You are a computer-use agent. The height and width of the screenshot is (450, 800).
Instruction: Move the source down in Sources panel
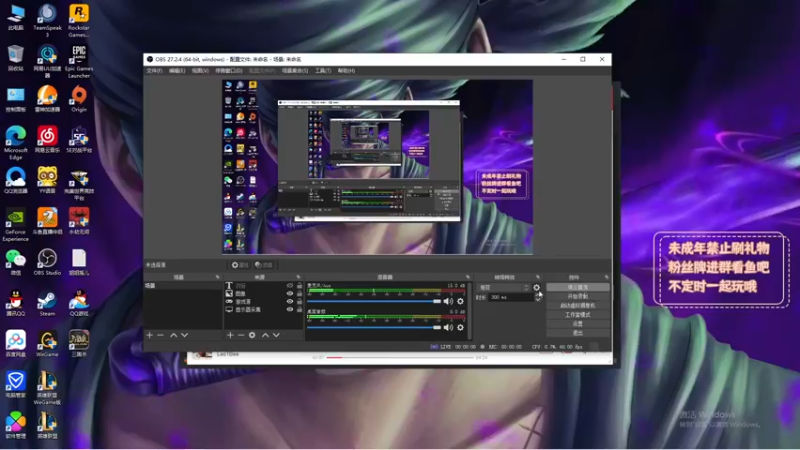tap(276, 335)
